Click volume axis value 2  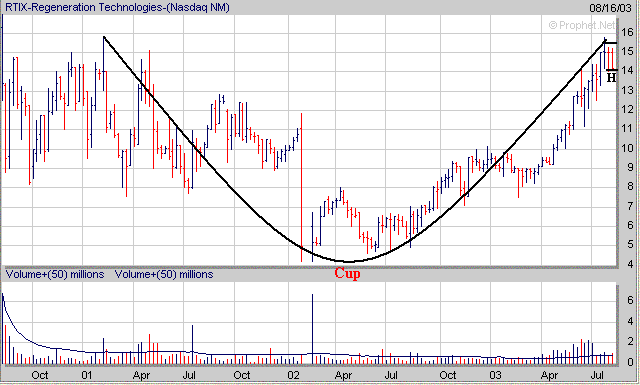[630, 341]
